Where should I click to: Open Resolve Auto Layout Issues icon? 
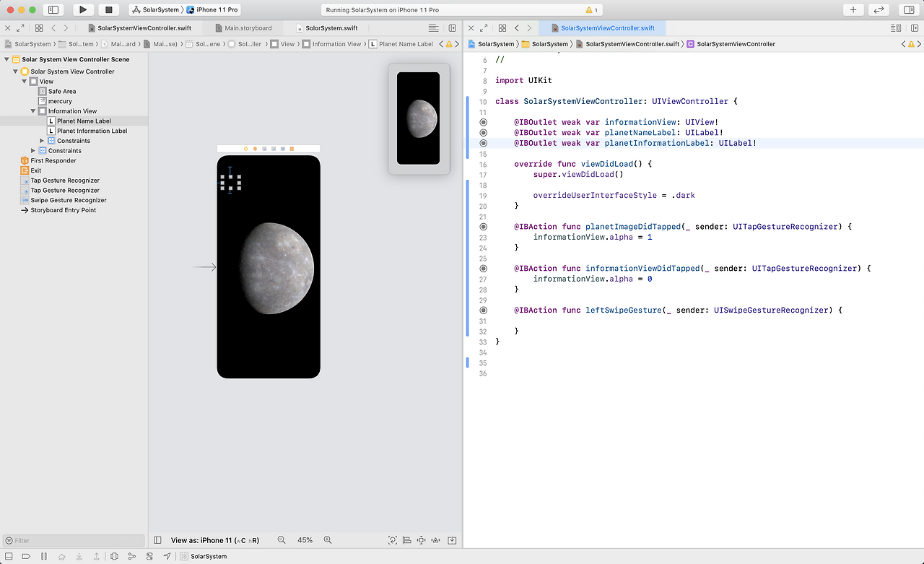[436, 540]
